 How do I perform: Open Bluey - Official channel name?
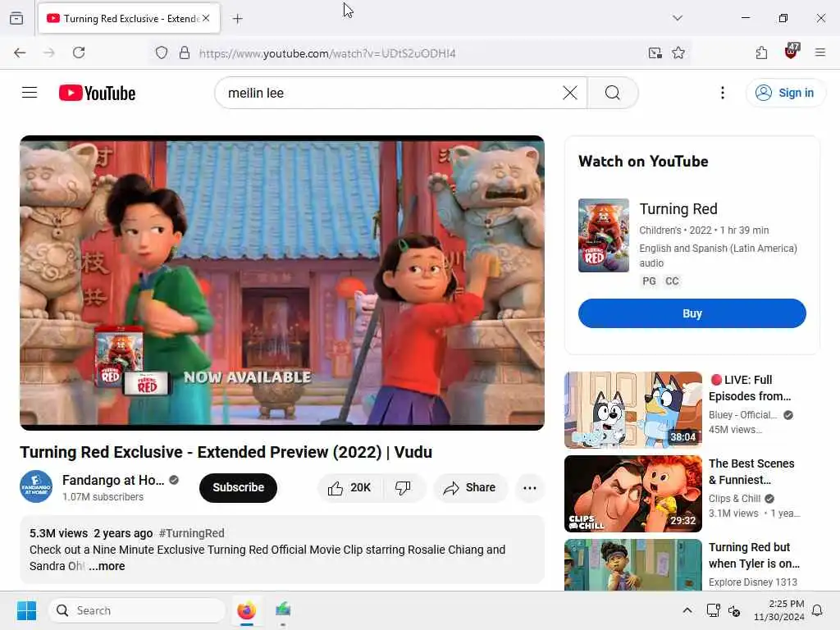click(742, 415)
